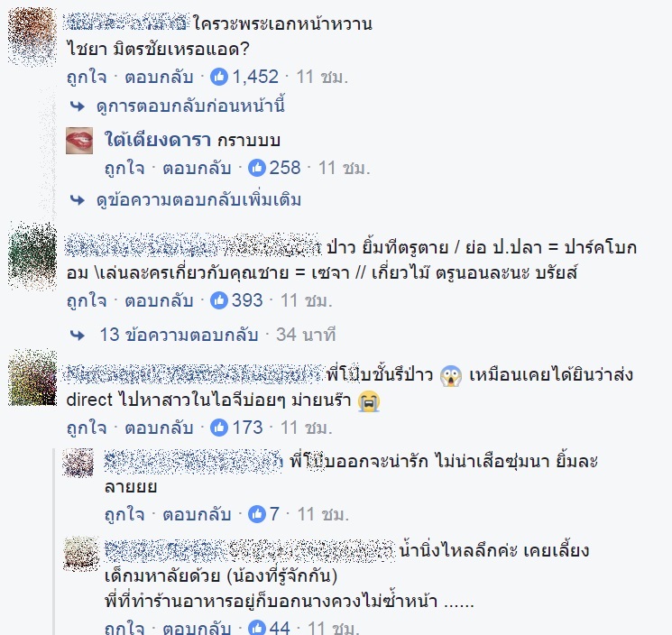Open the red lips profile picture
672x635 pixels.
(79, 140)
